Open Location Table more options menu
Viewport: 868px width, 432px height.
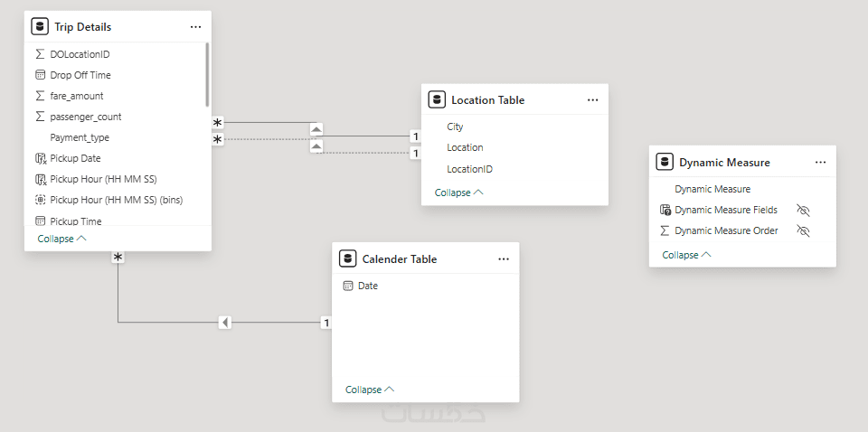point(592,99)
